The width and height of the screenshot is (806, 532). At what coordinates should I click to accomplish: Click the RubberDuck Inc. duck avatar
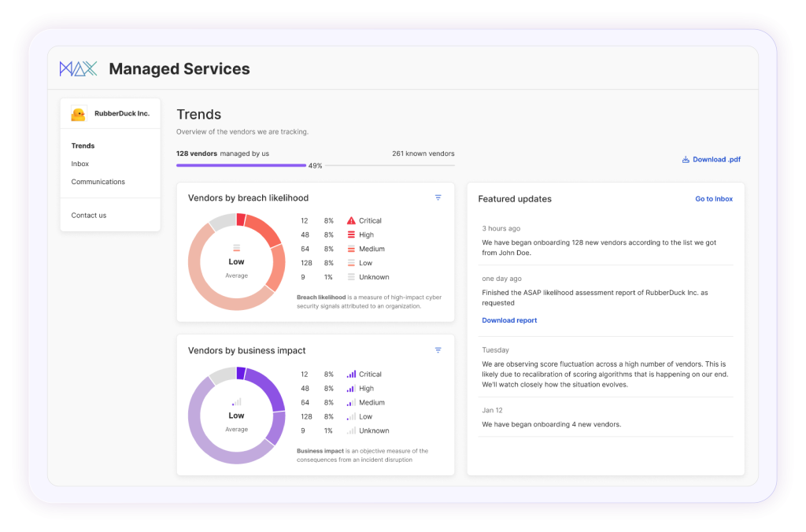tap(78, 113)
